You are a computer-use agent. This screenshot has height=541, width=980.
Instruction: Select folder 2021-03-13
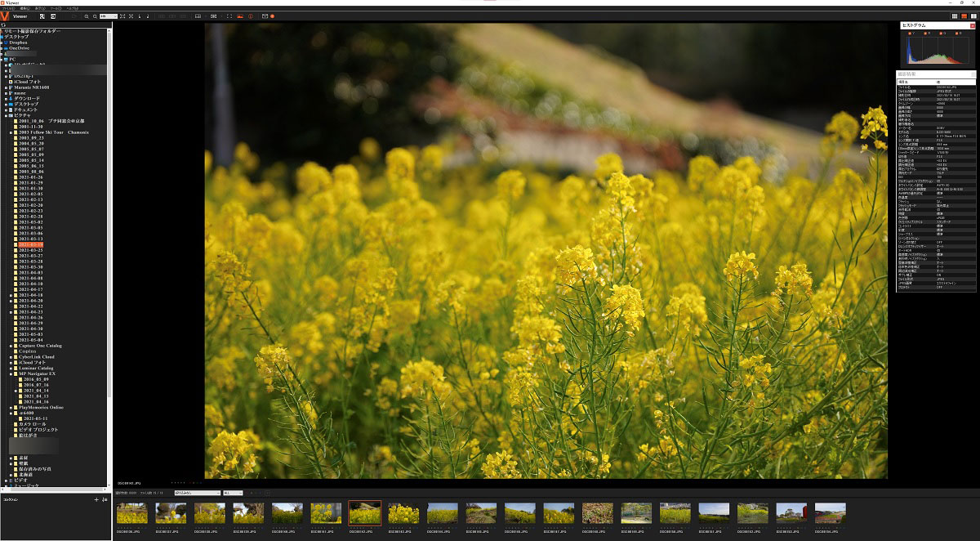pyautogui.click(x=30, y=239)
